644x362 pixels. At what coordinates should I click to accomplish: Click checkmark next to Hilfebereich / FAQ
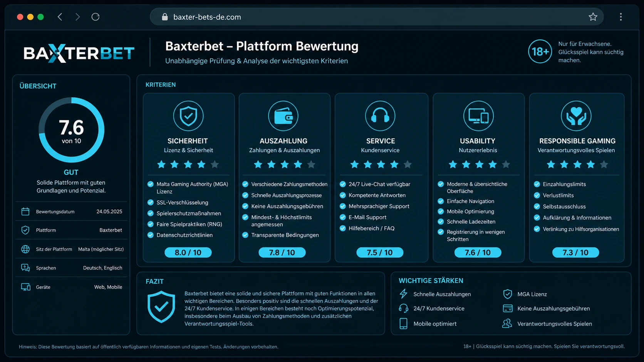pos(342,229)
